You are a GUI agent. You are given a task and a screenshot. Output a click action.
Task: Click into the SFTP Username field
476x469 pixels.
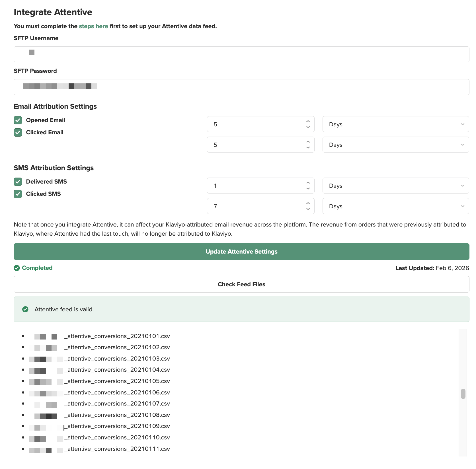coord(241,54)
